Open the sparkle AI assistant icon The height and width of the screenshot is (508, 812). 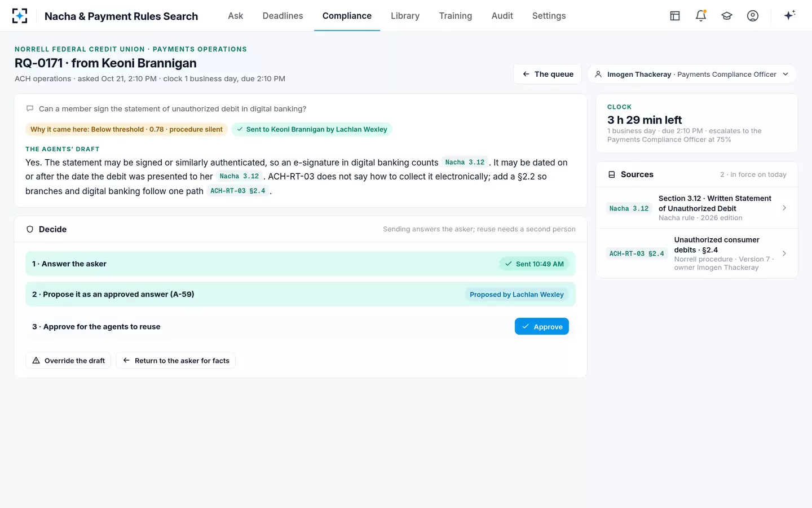pyautogui.click(x=789, y=15)
